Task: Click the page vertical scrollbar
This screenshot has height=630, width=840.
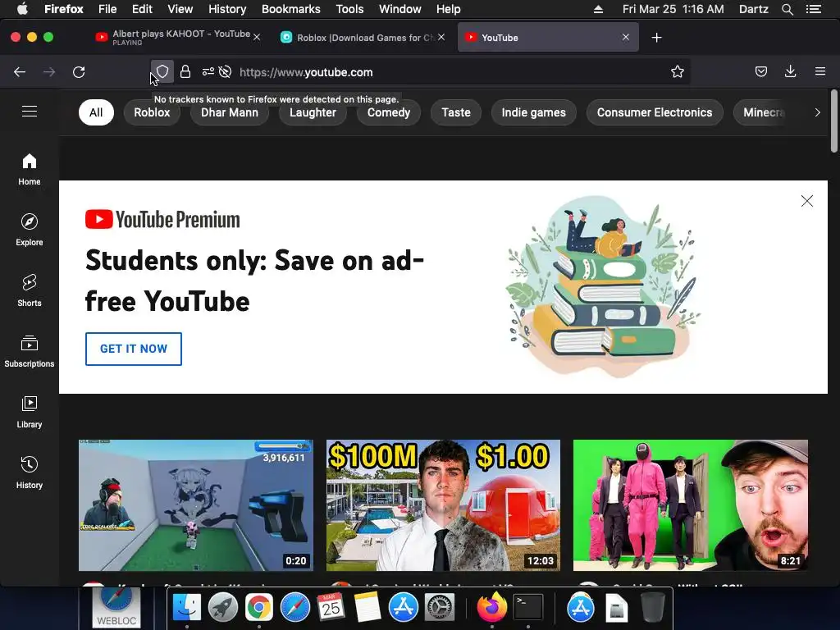Action: (833, 121)
